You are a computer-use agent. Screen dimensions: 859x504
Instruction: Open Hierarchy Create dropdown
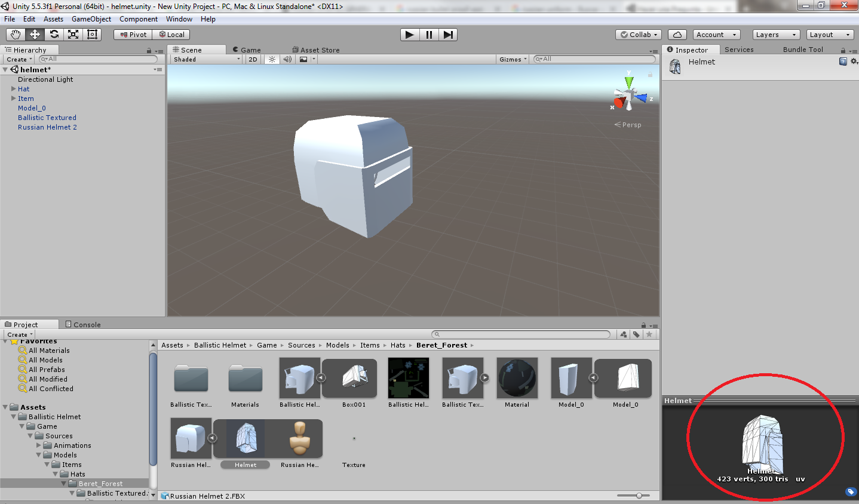click(x=19, y=59)
